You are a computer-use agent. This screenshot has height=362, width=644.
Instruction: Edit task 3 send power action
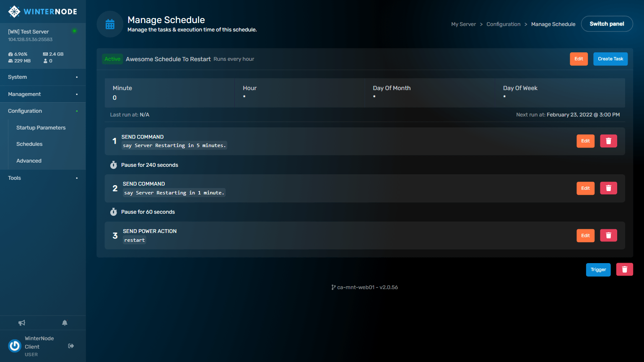(585, 235)
